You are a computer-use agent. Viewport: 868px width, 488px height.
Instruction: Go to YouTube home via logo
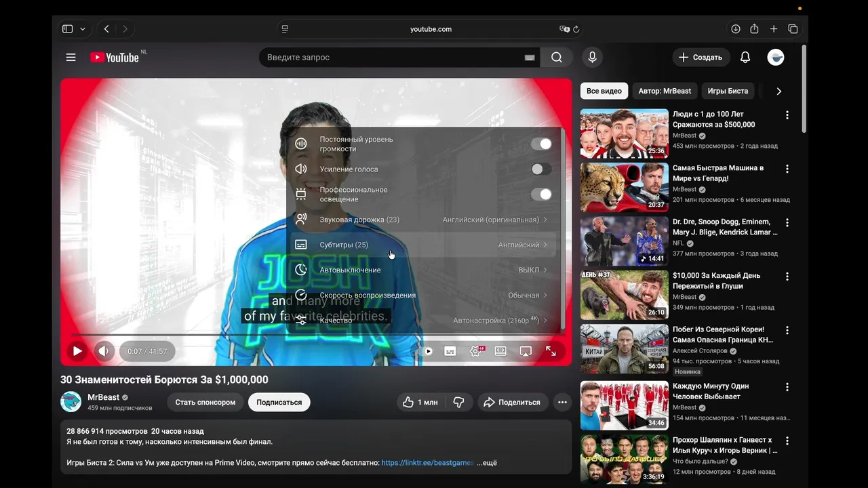(115, 58)
